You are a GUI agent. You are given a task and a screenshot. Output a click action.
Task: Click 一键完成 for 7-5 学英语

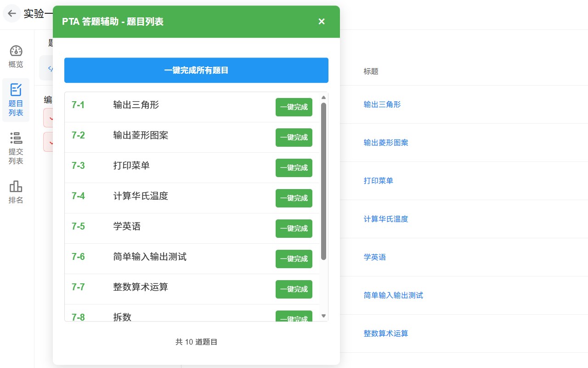click(294, 229)
